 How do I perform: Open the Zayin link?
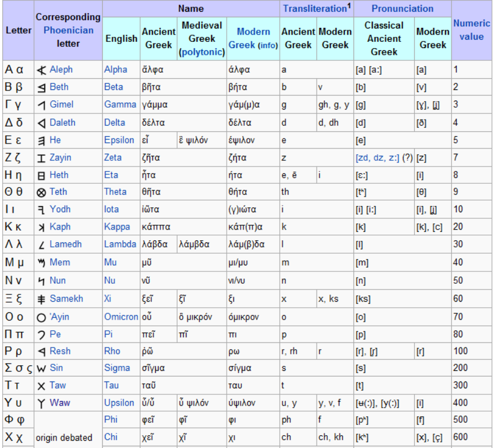[x=60, y=158]
